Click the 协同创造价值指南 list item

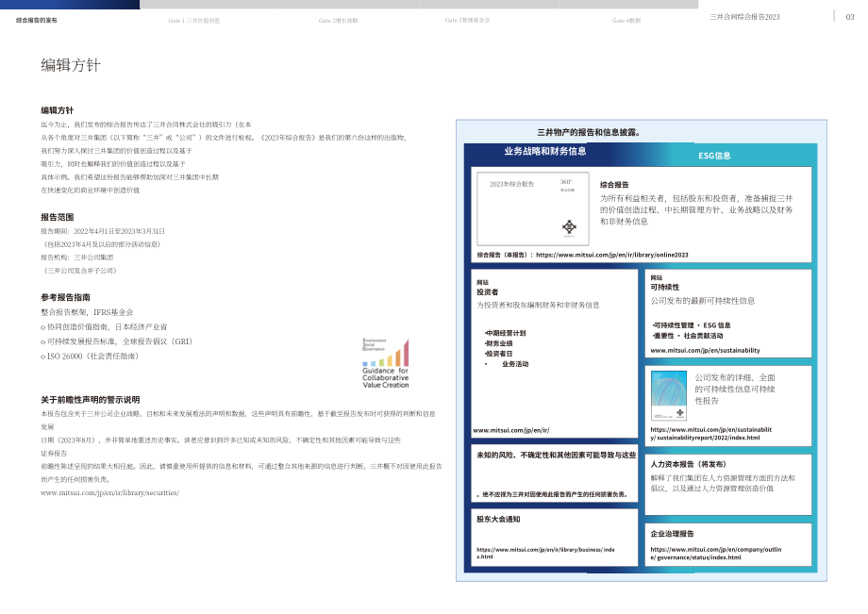(104, 327)
